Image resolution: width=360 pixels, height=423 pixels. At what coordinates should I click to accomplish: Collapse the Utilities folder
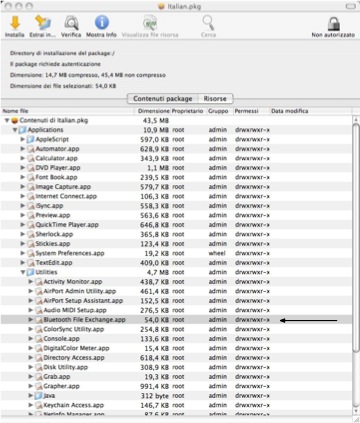pos(23,272)
